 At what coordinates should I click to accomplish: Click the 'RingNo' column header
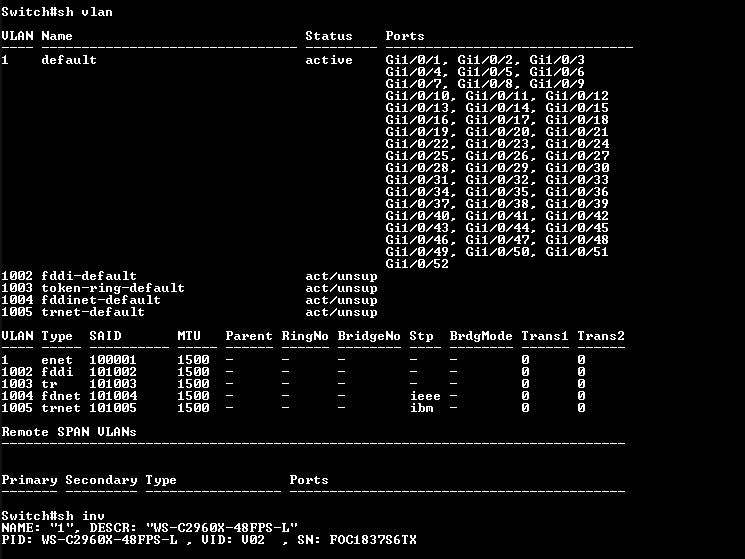[305, 336]
